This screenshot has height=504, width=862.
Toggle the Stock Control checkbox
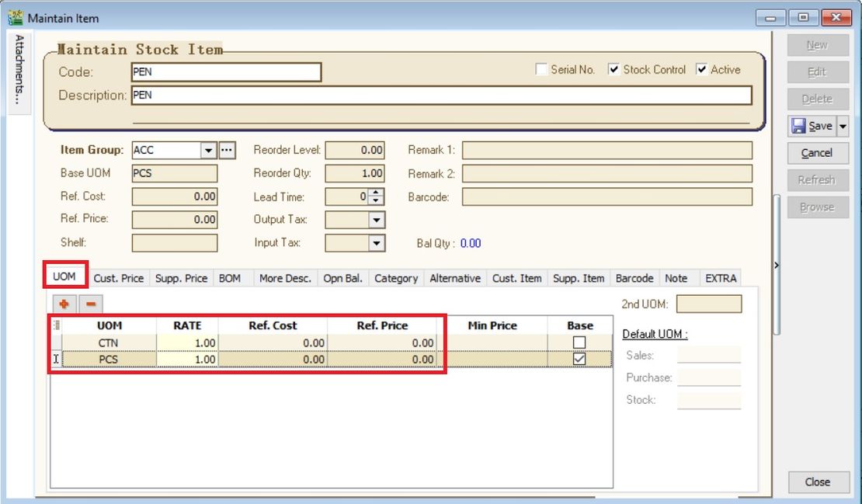pyautogui.click(x=613, y=70)
